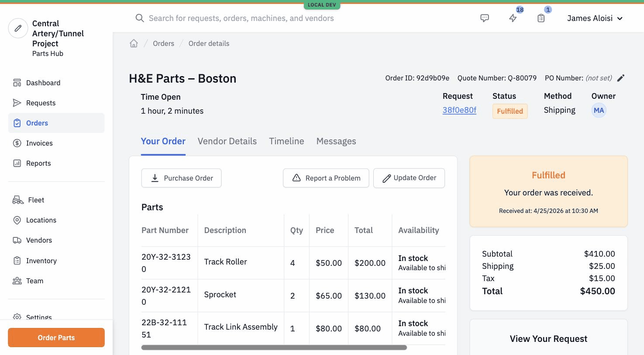Click the $65.00 price cell
The height and width of the screenshot is (355, 644).
329,296
